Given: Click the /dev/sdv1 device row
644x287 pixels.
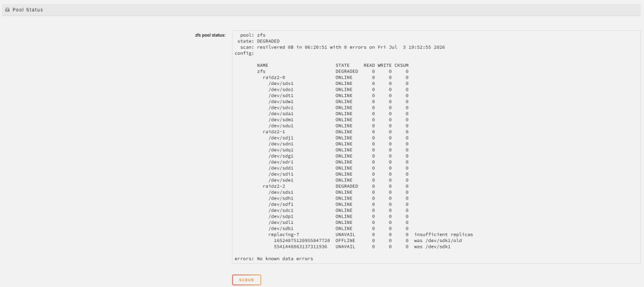Looking at the screenshot, I should point(339,107).
